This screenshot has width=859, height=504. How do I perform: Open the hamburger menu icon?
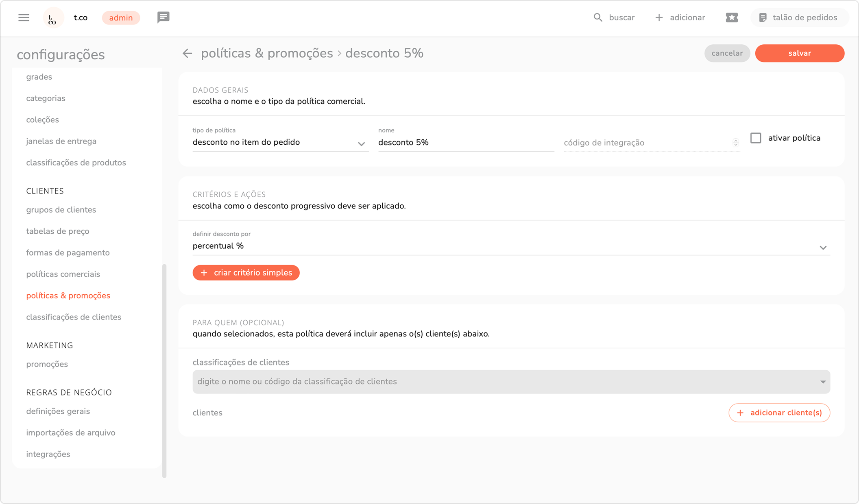[x=24, y=17]
